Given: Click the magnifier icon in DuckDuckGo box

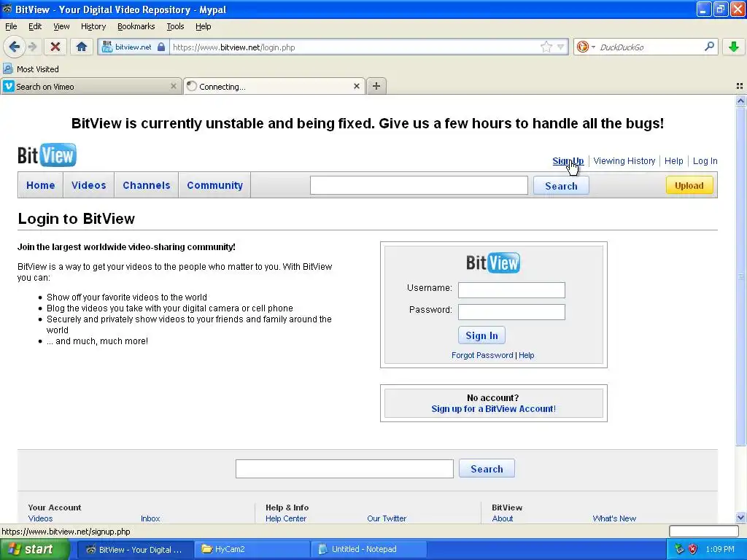Looking at the screenshot, I should [709, 47].
